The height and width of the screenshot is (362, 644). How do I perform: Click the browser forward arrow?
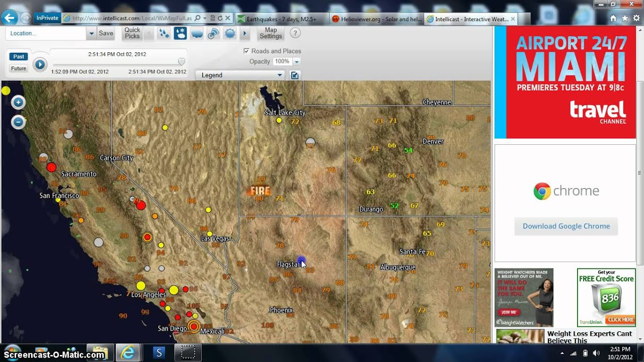[x=25, y=19]
